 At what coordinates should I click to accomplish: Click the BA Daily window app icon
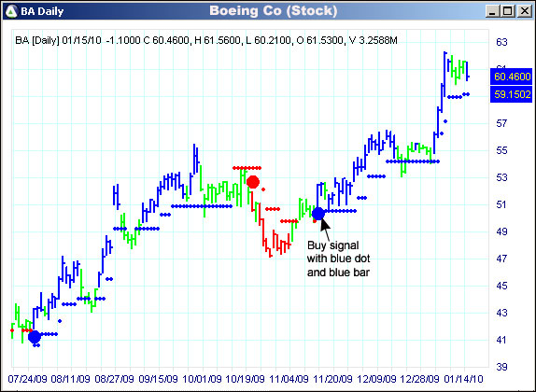(x=11, y=11)
